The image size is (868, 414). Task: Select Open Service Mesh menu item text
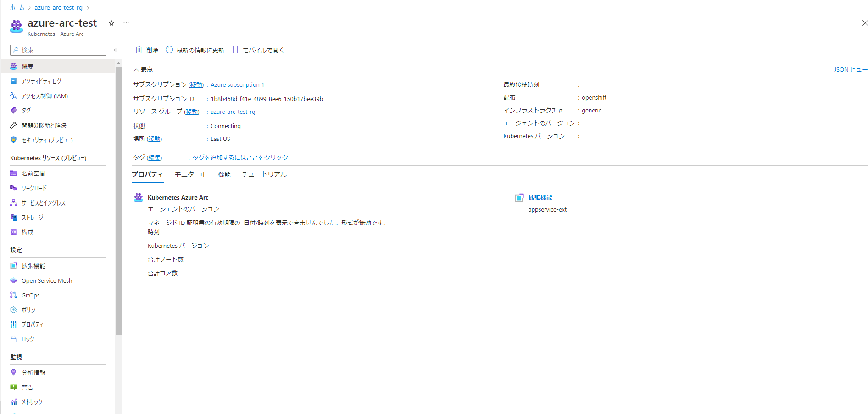coord(47,281)
